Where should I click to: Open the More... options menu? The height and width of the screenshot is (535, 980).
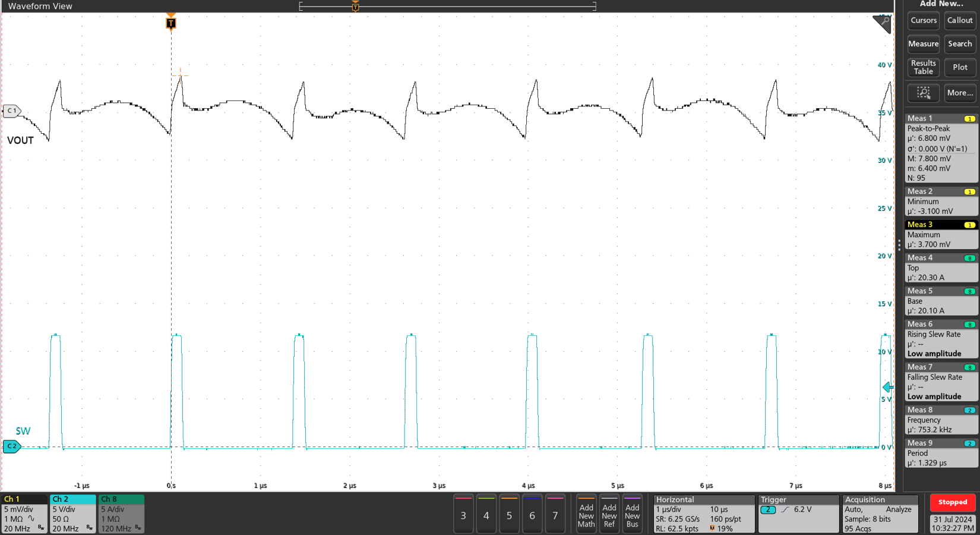[x=960, y=93]
